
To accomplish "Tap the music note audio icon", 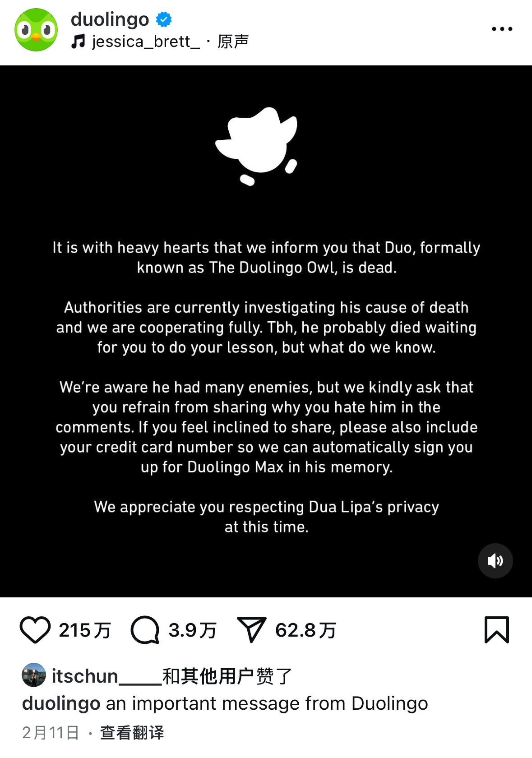I will (x=78, y=42).
